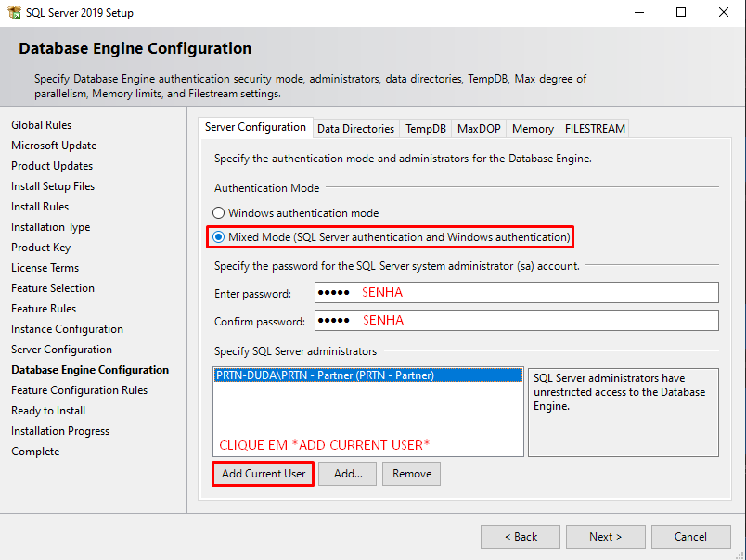The height and width of the screenshot is (560, 746).
Task: Click the SQL Server Setup title bar icon
Action: [14, 12]
